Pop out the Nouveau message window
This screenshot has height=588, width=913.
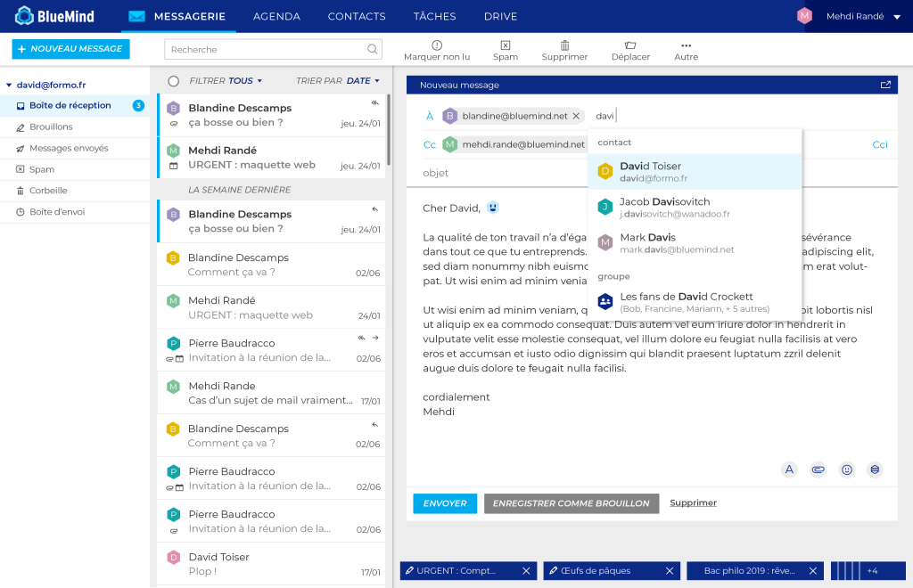pyautogui.click(x=885, y=86)
